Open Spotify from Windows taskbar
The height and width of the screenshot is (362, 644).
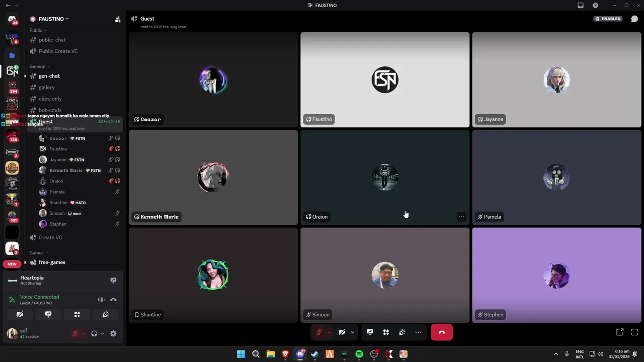359,354
